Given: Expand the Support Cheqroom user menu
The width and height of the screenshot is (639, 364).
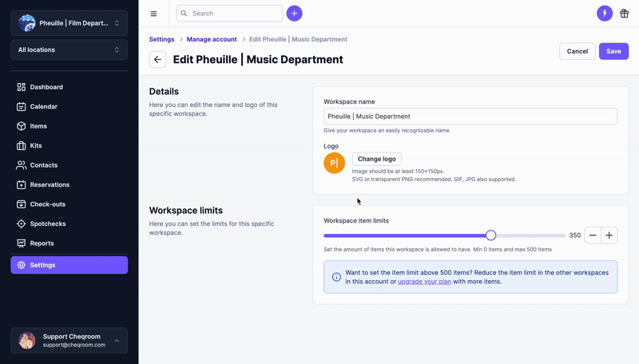Looking at the screenshot, I should click(69, 340).
